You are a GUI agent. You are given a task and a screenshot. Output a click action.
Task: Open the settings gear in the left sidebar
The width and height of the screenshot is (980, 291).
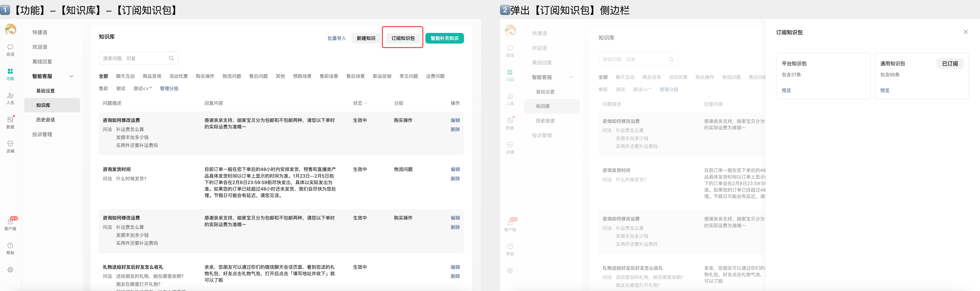pyautogui.click(x=10, y=270)
